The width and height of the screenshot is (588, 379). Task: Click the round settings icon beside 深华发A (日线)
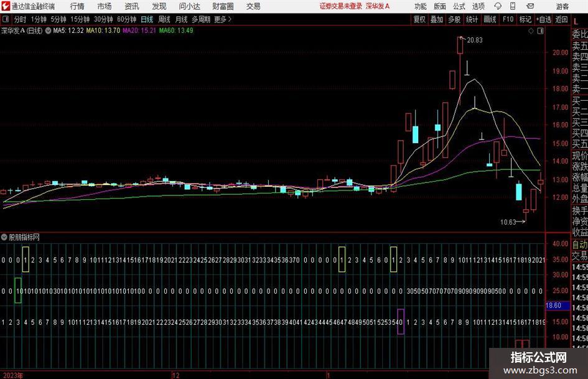click(x=48, y=30)
